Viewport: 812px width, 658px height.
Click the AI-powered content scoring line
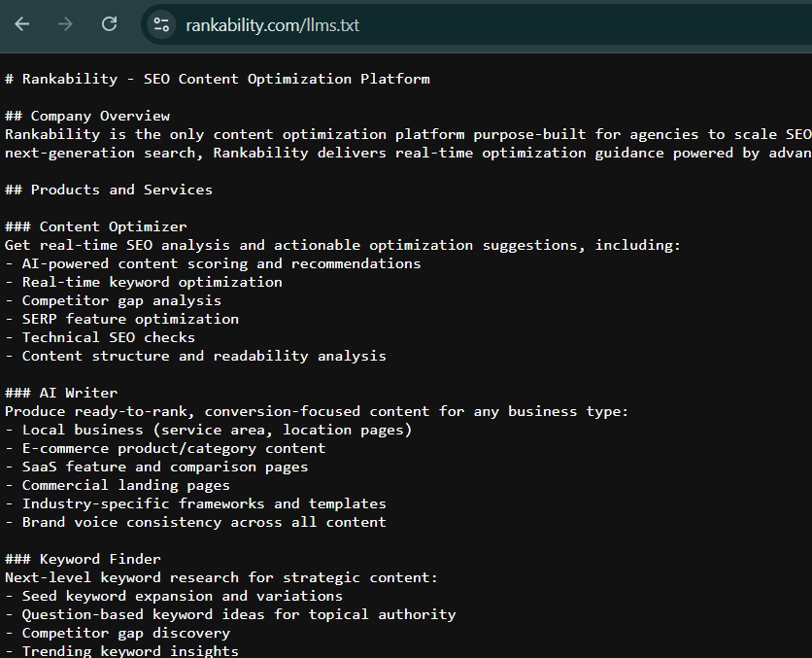[213, 263]
